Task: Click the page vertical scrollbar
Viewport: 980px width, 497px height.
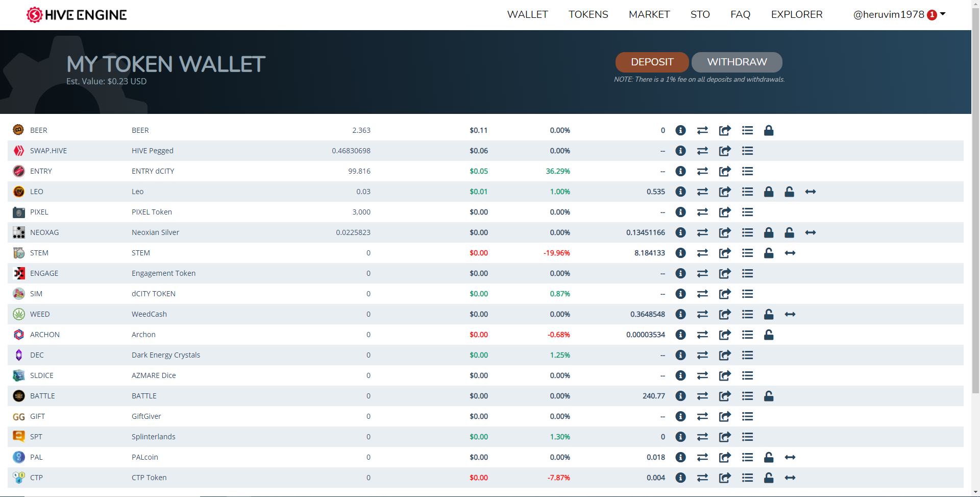Action: (975, 204)
